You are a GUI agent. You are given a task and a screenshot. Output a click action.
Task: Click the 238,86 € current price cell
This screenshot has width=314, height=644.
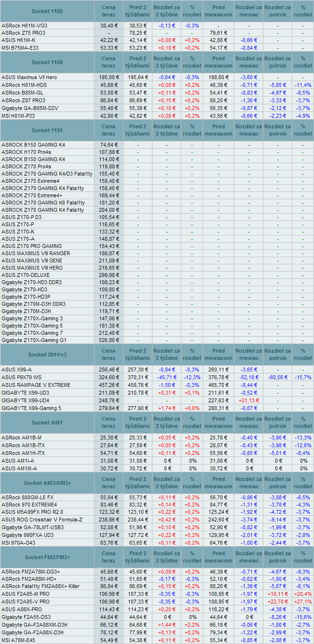(109, 520)
